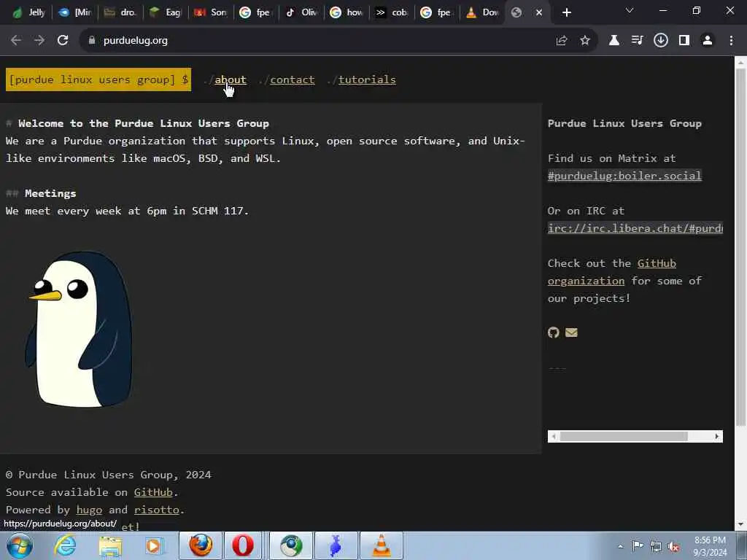
Task: Open the footer GitHub source link
Action: pyautogui.click(x=153, y=492)
